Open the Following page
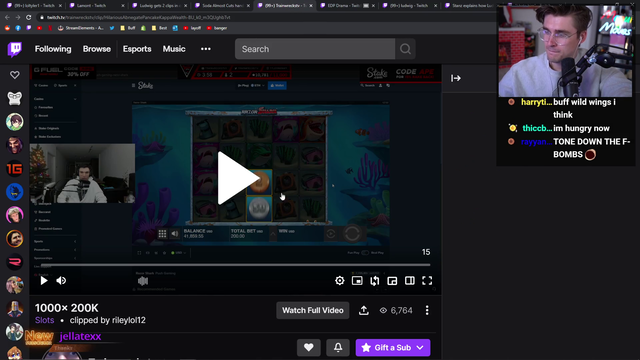 point(53,49)
